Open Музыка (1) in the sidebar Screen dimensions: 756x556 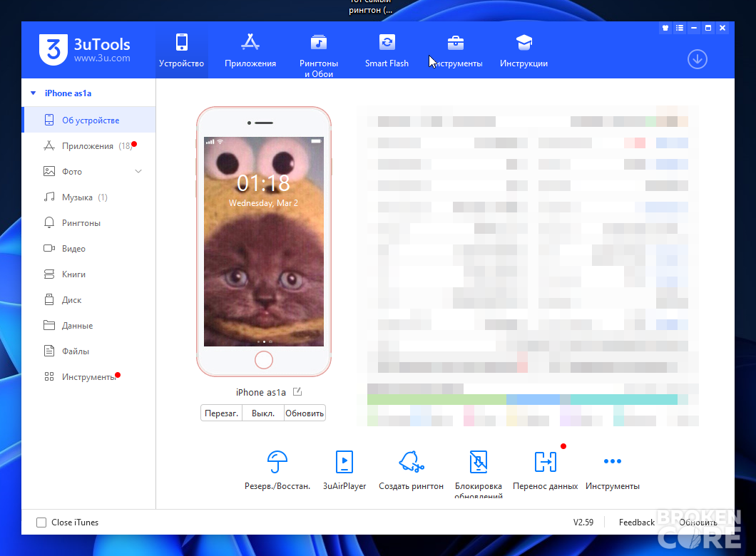88,197
